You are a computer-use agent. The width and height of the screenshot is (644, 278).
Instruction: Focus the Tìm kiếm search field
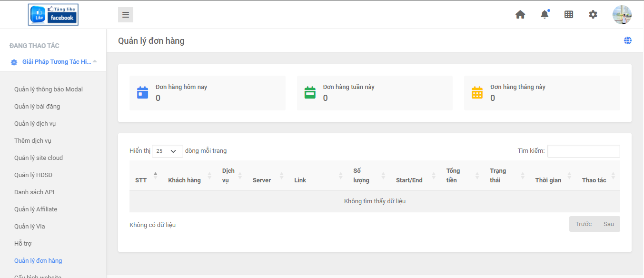click(584, 151)
